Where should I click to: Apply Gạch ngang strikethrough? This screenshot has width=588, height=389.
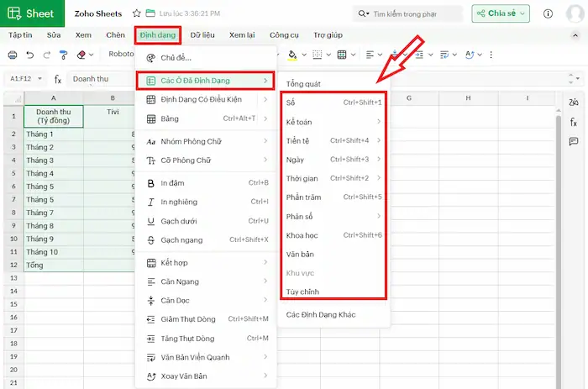pos(206,240)
